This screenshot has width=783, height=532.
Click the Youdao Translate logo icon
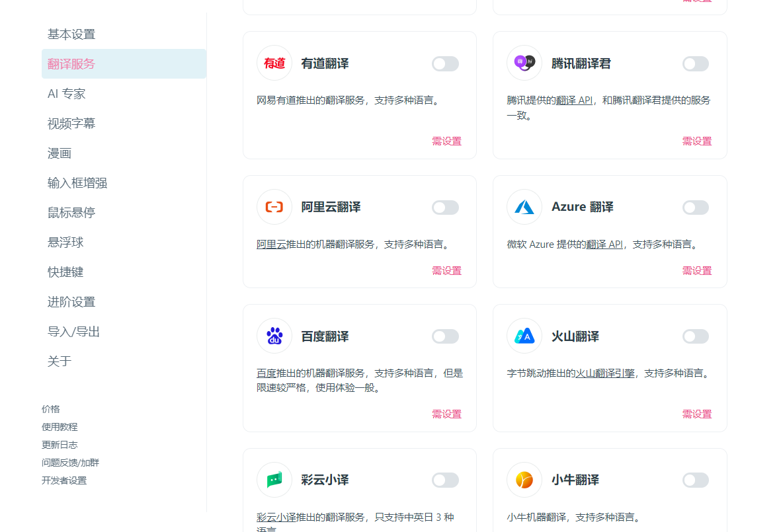[x=274, y=63]
